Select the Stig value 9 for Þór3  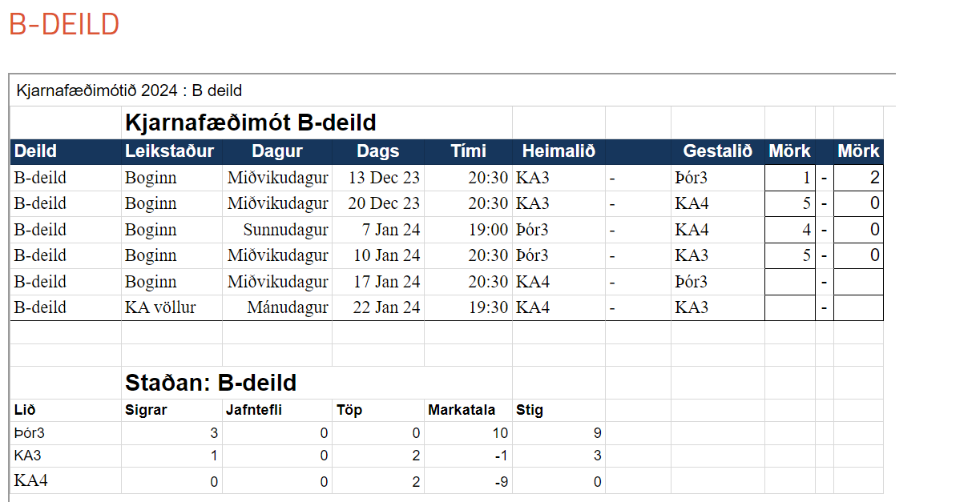point(595,434)
